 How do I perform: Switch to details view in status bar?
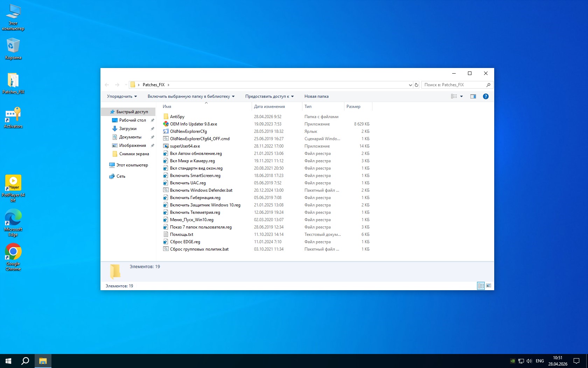point(481,286)
